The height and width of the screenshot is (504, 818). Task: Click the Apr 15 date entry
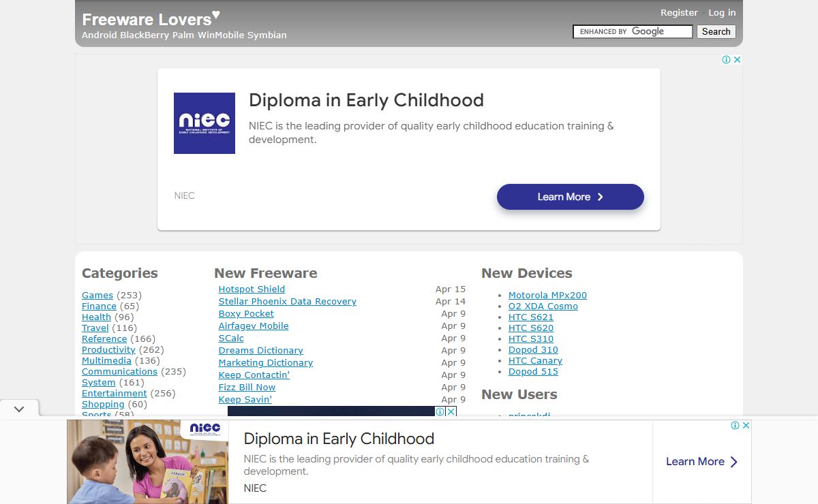point(451,289)
